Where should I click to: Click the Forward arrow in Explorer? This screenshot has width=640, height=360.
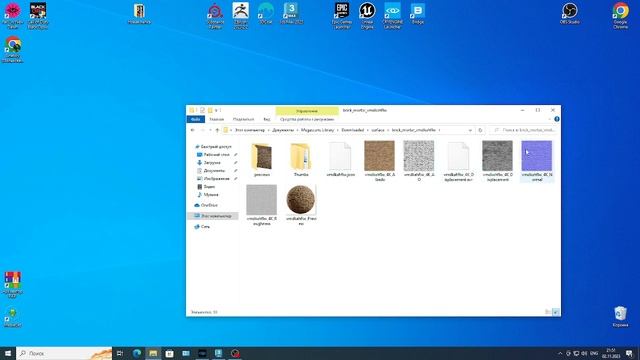point(202,130)
